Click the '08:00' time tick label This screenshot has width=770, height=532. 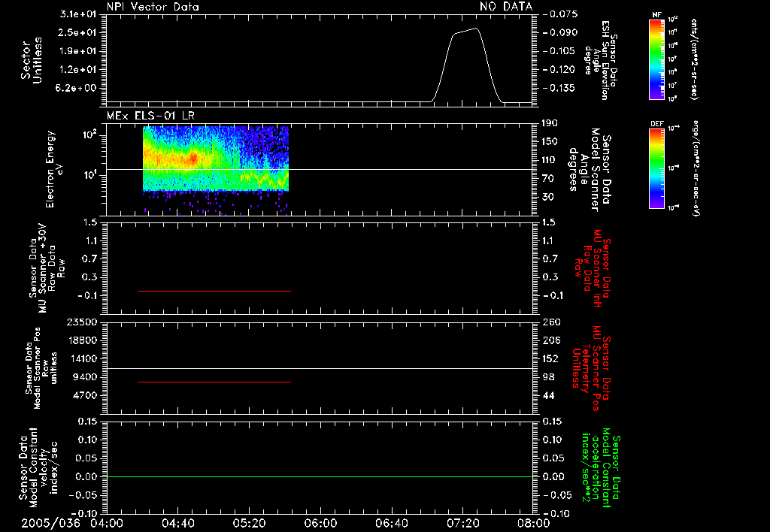coord(534,523)
